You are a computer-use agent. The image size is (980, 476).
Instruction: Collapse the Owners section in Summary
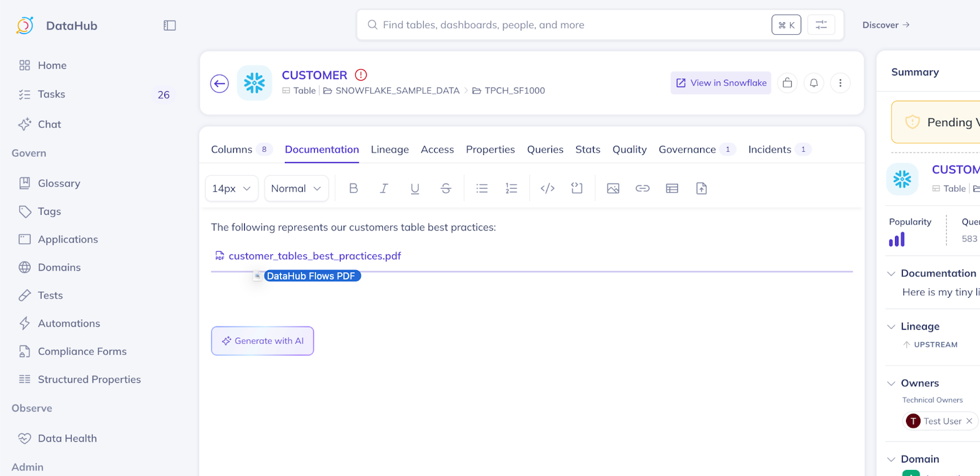point(891,383)
